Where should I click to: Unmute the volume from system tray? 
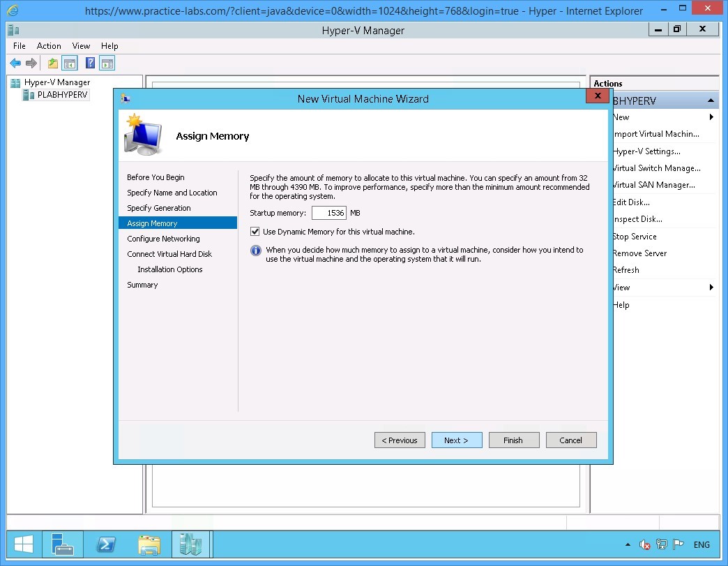[x=644, y=544]
